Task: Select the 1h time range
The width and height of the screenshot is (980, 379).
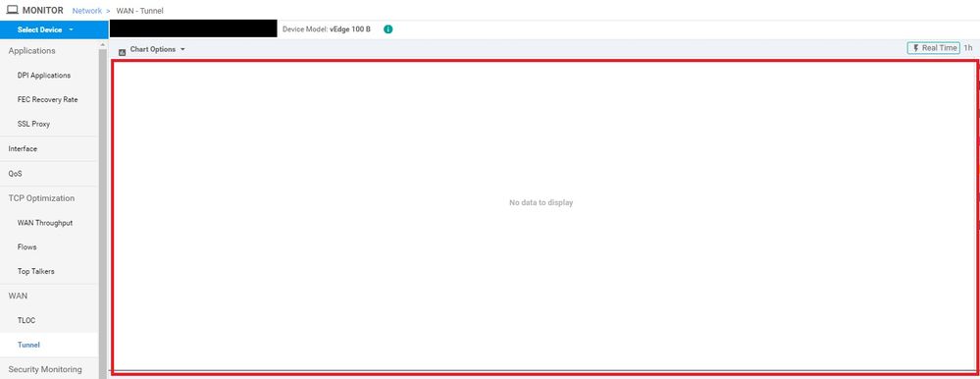Action: coord(968,48)
